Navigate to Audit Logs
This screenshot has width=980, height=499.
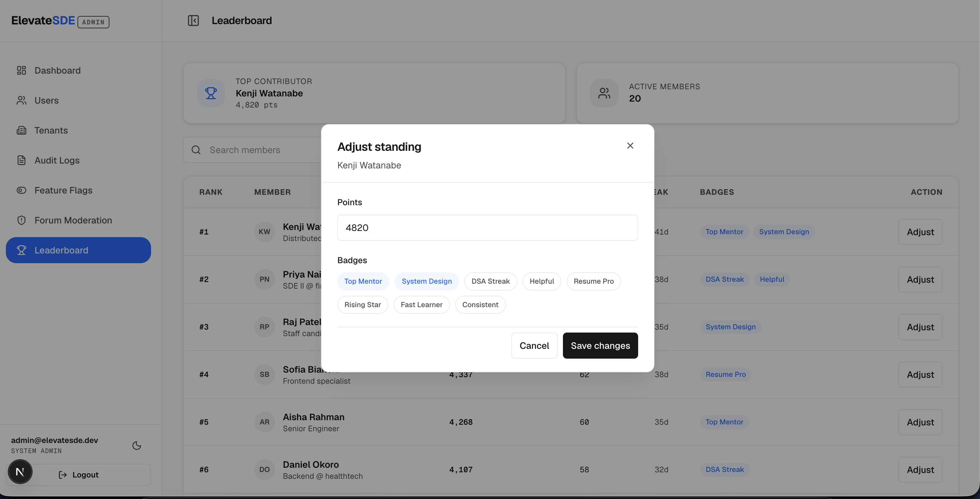78,160
